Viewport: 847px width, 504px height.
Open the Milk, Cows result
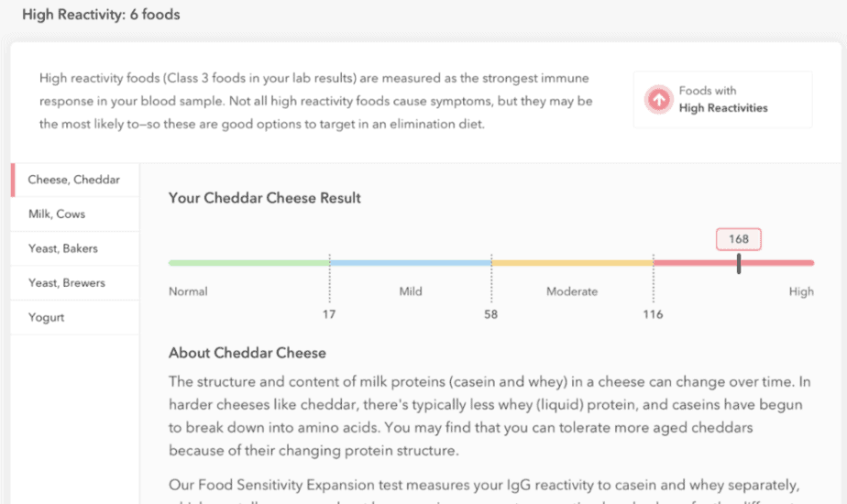pyautogui.click(x=74, y=214)
